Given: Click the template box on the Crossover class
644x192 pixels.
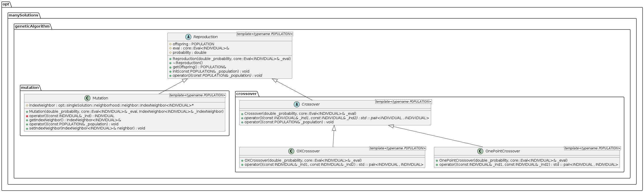Looking at the screenshot, I should [403, 102].
